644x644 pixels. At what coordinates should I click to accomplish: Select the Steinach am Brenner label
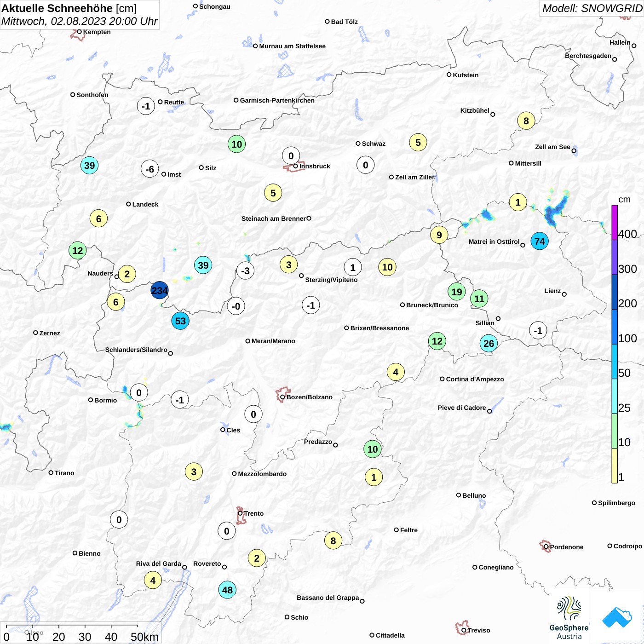pos(274,218)
